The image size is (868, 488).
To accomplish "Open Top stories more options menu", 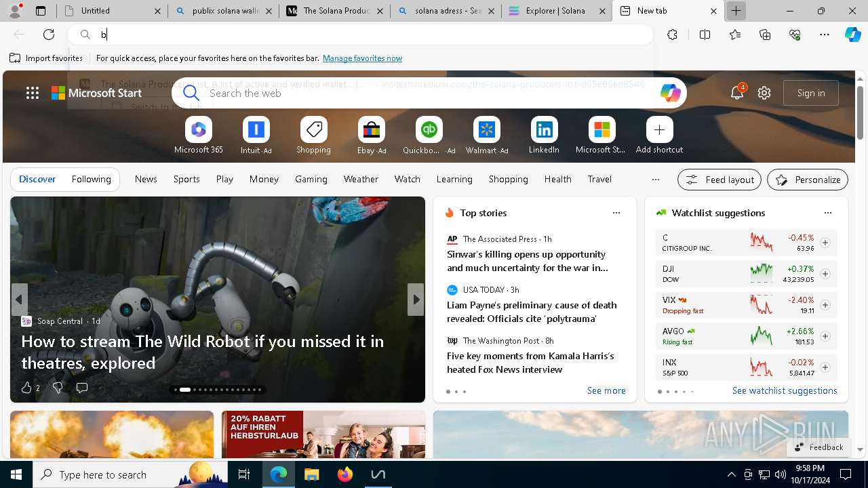I will click(x=616, y=213).
